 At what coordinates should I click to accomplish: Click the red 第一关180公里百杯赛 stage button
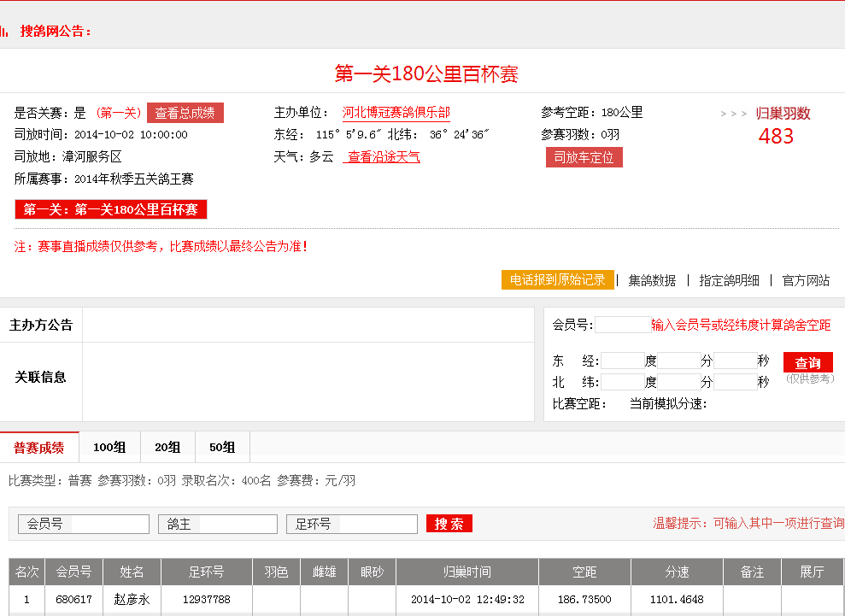coord(111,209)
